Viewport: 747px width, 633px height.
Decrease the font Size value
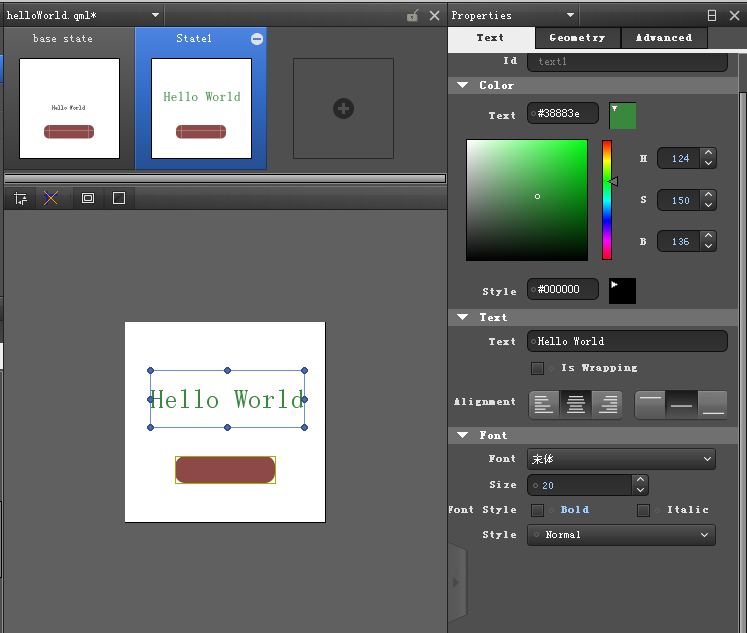click(x=640, y=490)
